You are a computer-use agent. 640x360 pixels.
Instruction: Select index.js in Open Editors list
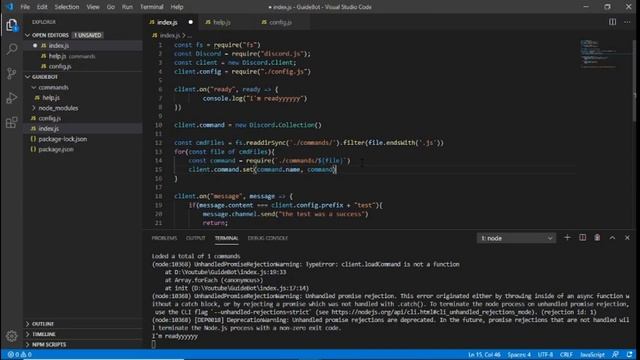[x=83, y=46]
